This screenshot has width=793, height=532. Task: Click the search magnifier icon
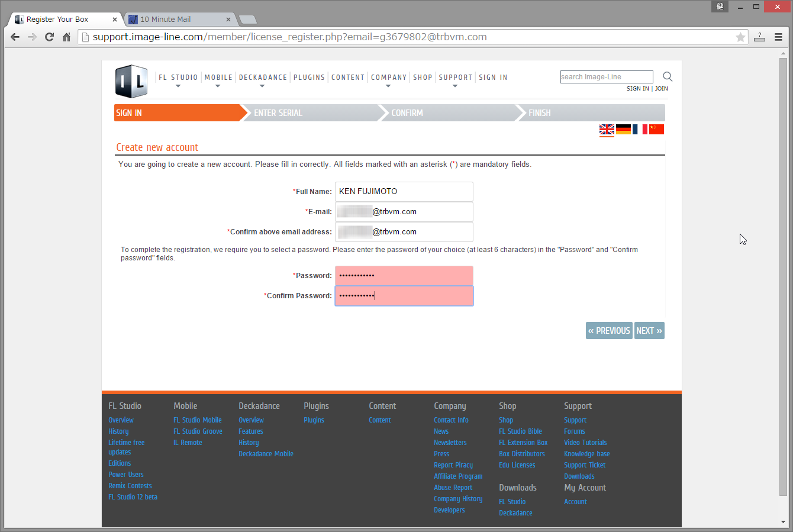(x=668, y=76)
